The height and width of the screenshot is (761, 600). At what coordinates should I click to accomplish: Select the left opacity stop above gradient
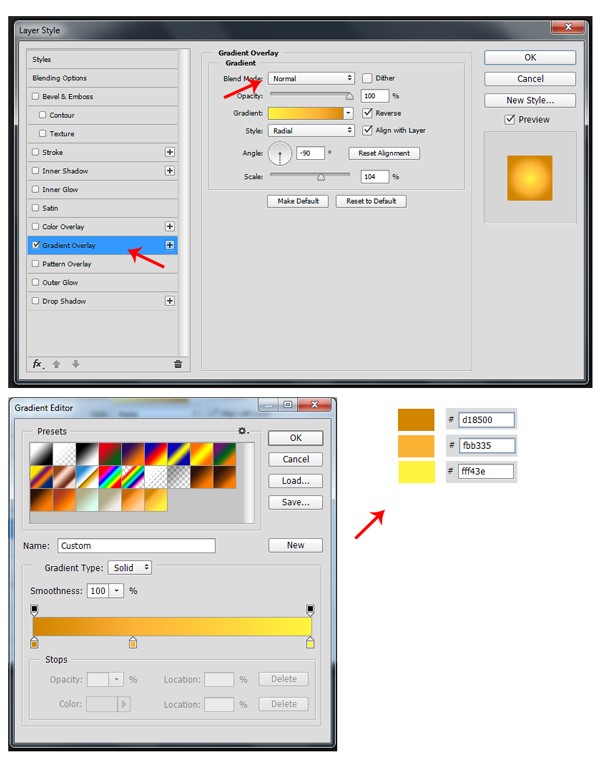[x=34, y=610]
